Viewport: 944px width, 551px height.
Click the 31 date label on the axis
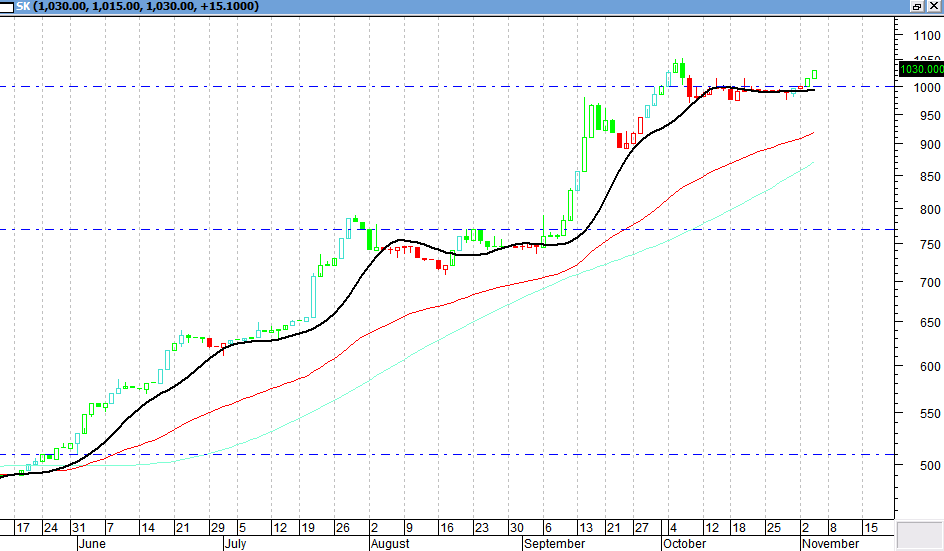[x=79, y=528]
